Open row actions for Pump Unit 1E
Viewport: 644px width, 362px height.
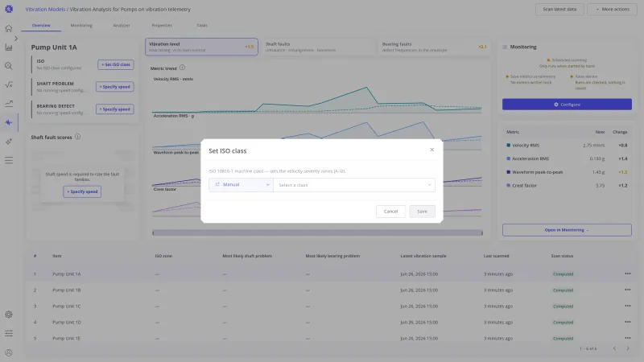click(x=628, y=338)
